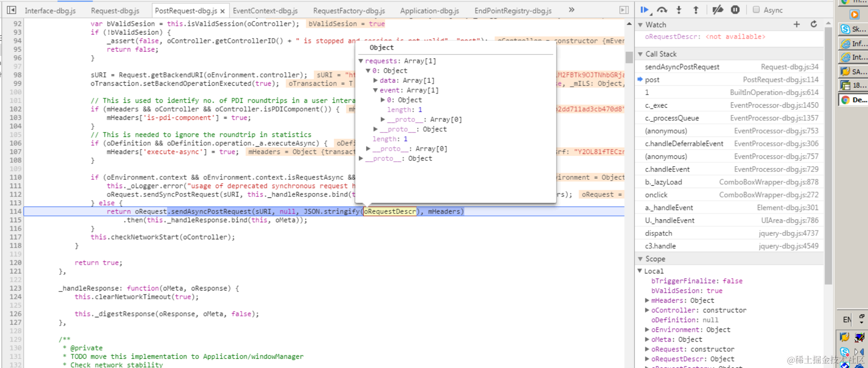Open the RequestFactory-dbg.js tab
The width and height of the screenshot is (868, 368).
pyautogui.click(x=349, y=10)
